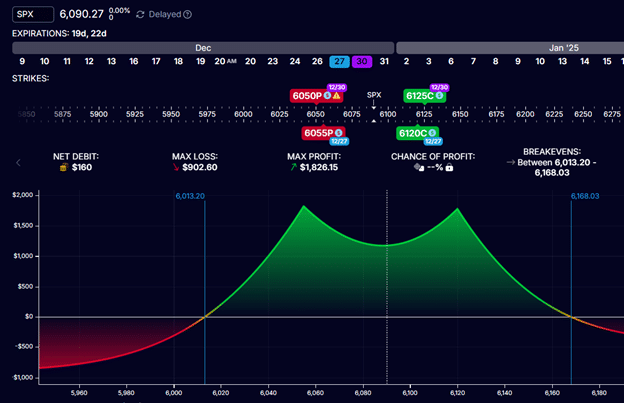Select the 6055P put strike tag
Image resolution: width=624 pixels, height=403 pixels.
click(323, 132)
